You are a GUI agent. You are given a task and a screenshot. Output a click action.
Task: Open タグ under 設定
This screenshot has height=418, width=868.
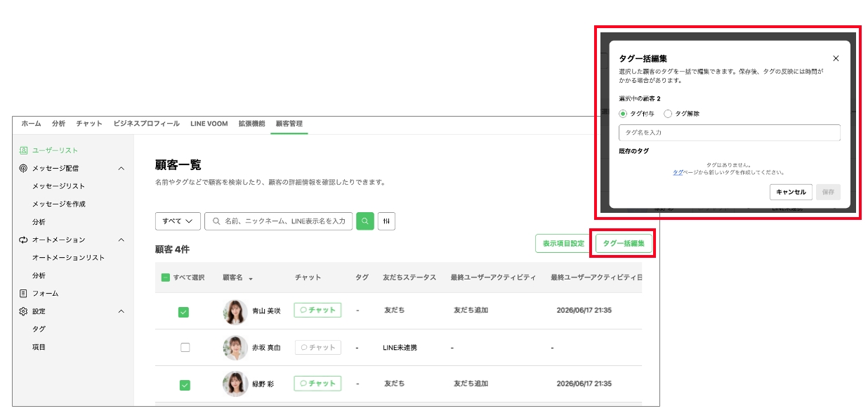pos(39,329)
